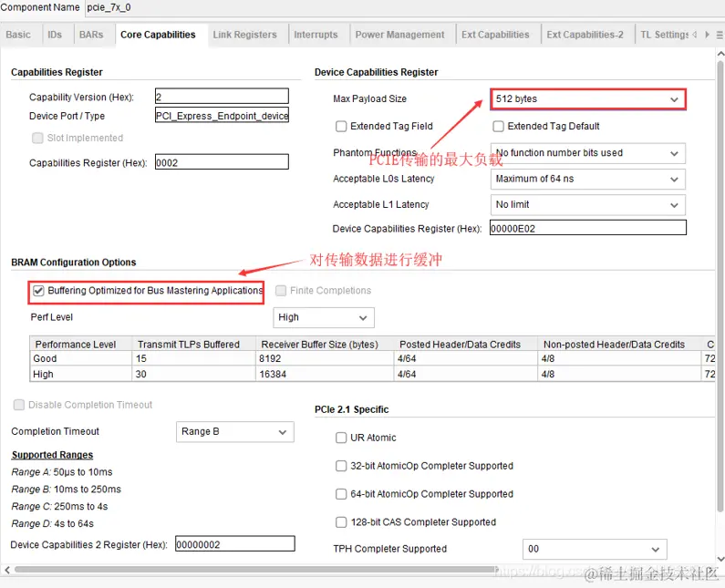Click the vertical scrollbar up arrow

(x=720, y=54)
